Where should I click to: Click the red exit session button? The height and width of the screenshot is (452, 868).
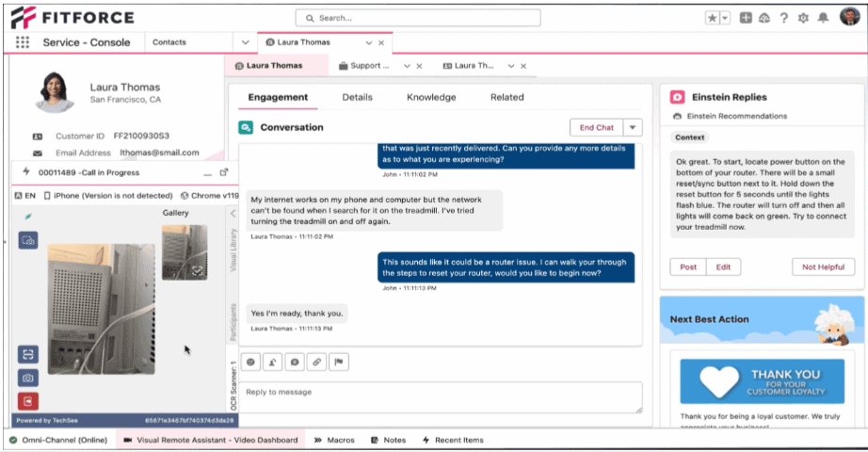click(28, 401)
